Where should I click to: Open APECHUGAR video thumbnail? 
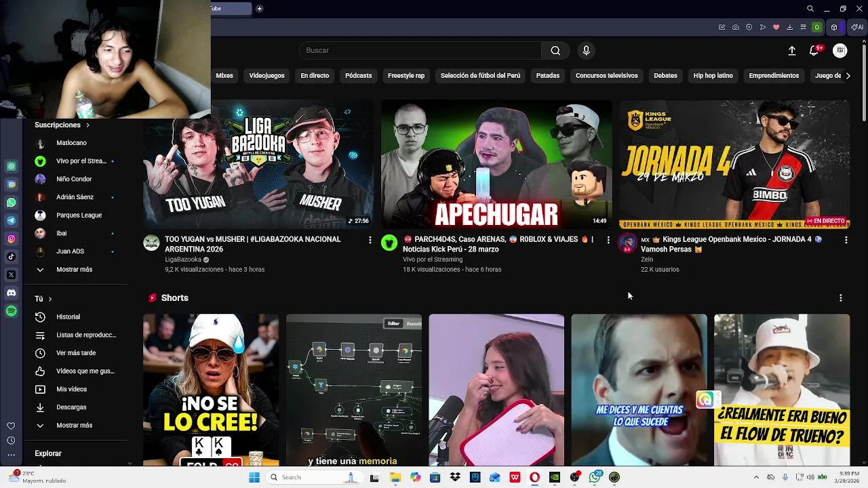point(496,165)
